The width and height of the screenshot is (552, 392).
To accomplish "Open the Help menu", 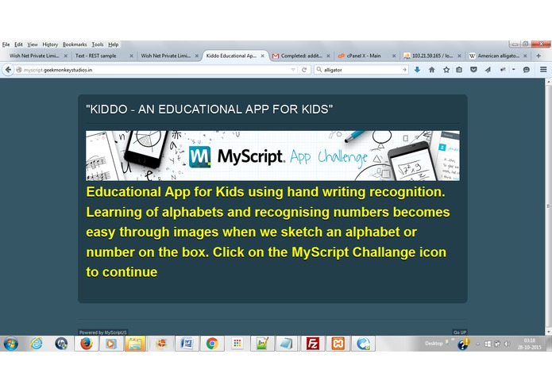I will click(113, 44).
